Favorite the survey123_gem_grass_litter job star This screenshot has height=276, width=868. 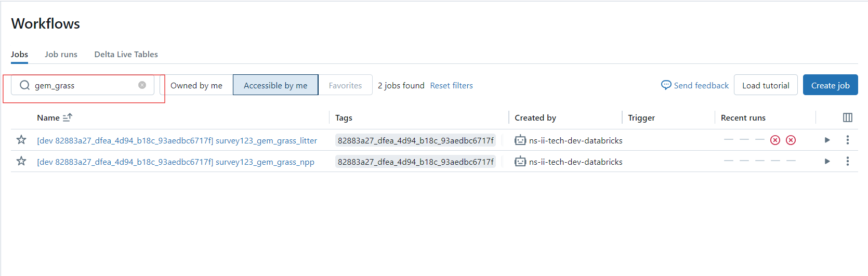21,140
